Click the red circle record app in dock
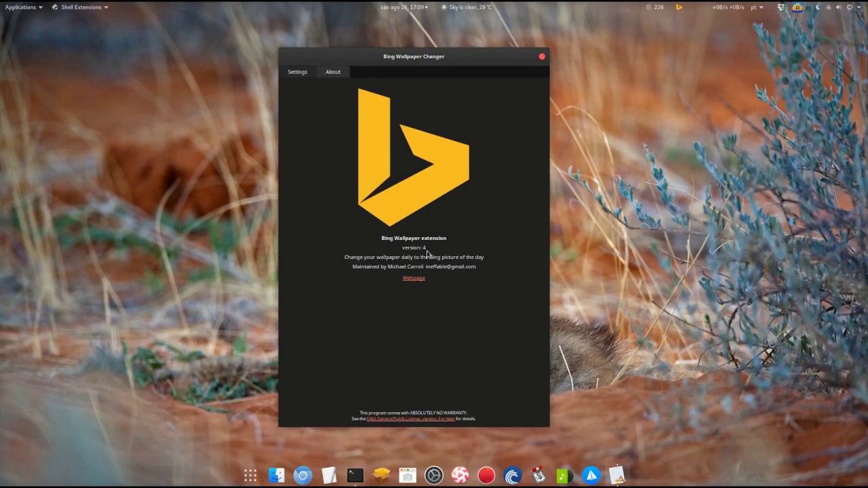The image size is (868, 488). pyautogui.click(x=486, y=476)
